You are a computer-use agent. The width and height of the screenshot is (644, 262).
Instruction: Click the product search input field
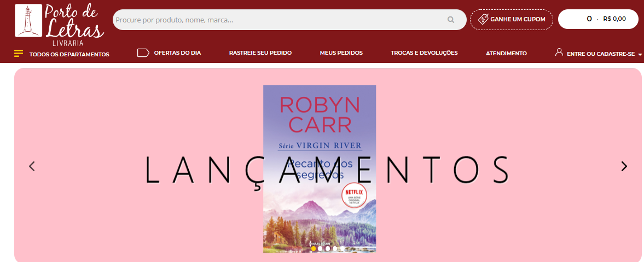point(289,20)
